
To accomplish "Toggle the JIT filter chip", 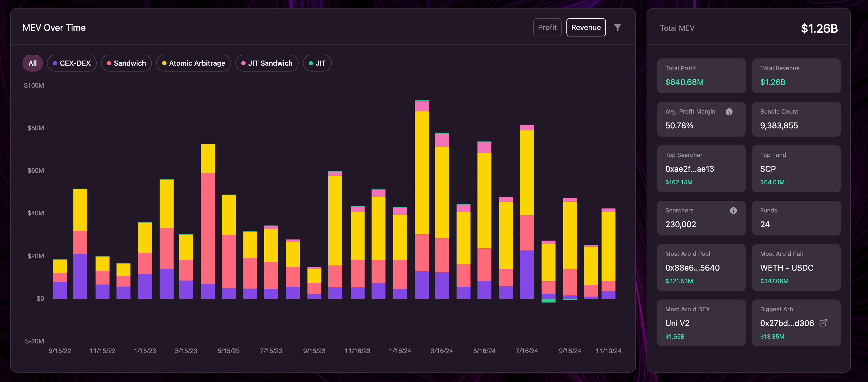I will (x=317, y=63).
